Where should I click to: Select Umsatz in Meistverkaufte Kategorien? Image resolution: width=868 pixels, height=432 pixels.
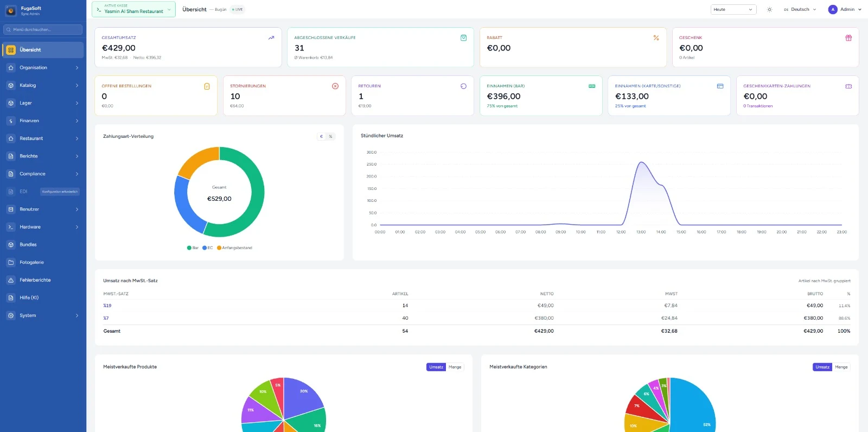tap(822, 367)
